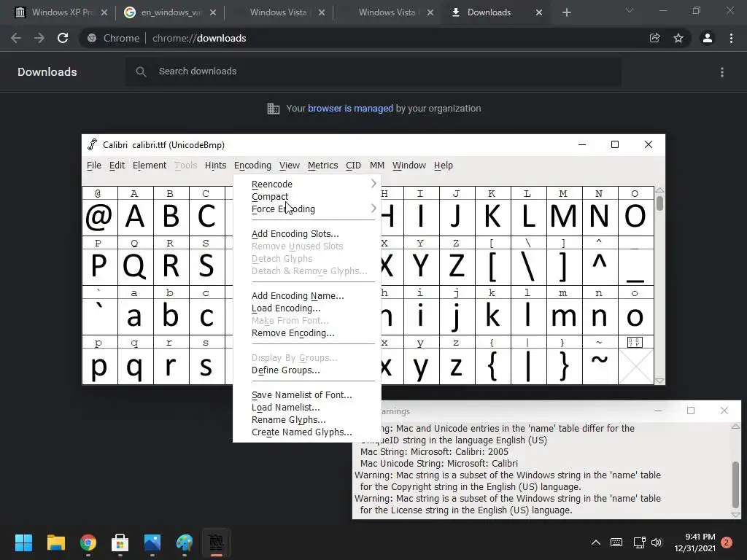Viewport: 747px width, 560px height.
Task: Click the clock and date in the taskbar
Action: coord(694,542)
